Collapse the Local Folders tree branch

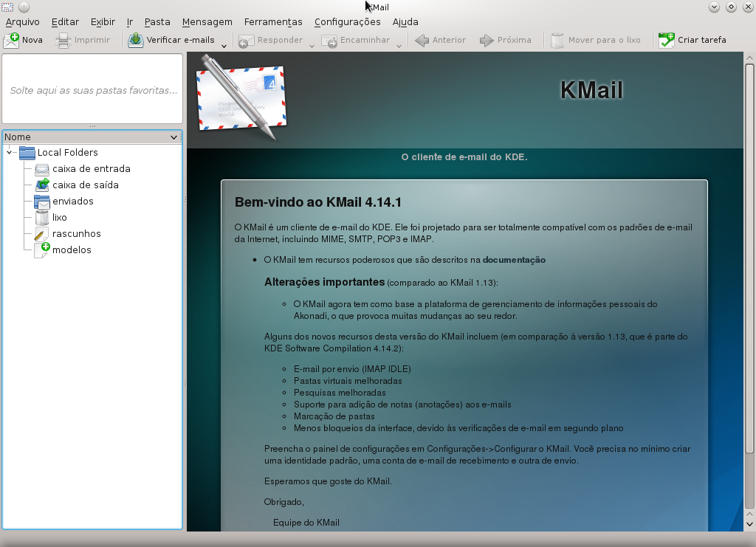[9, 153]
